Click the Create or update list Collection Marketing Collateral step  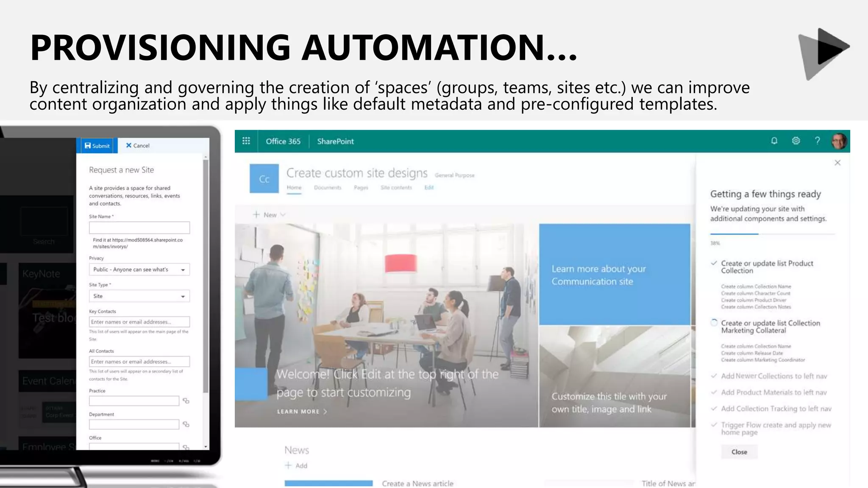(x=771, y=327)
